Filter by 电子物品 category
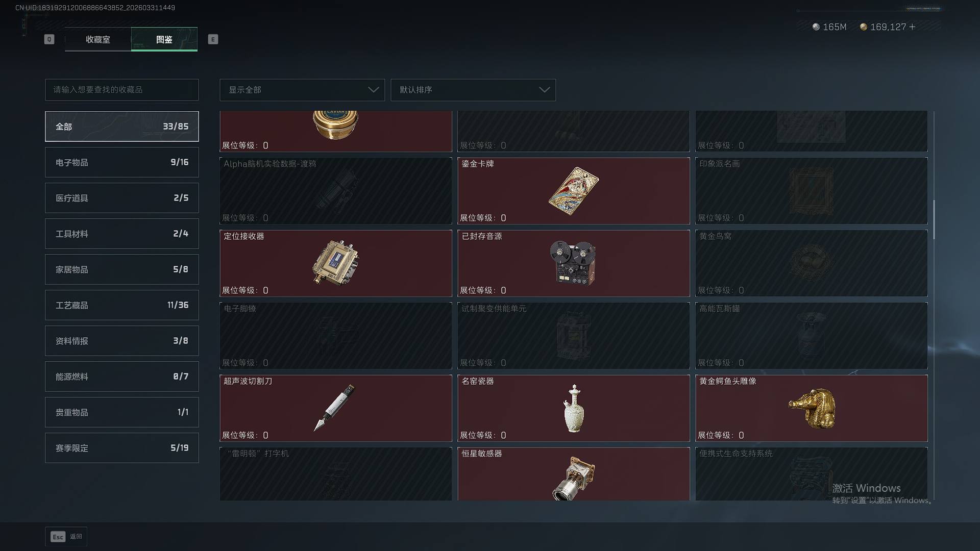Viewport: 980px width, 551px height. point(122,162)
